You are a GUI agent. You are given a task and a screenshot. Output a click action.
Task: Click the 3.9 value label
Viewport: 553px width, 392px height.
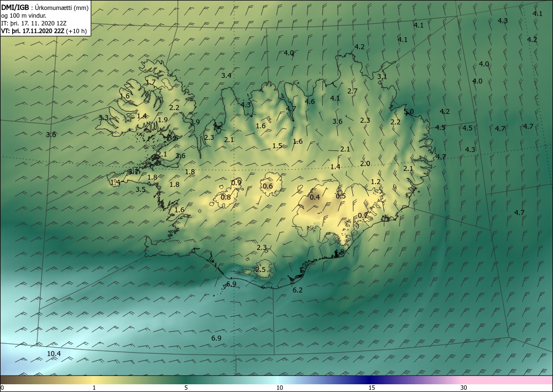[195, 122]
